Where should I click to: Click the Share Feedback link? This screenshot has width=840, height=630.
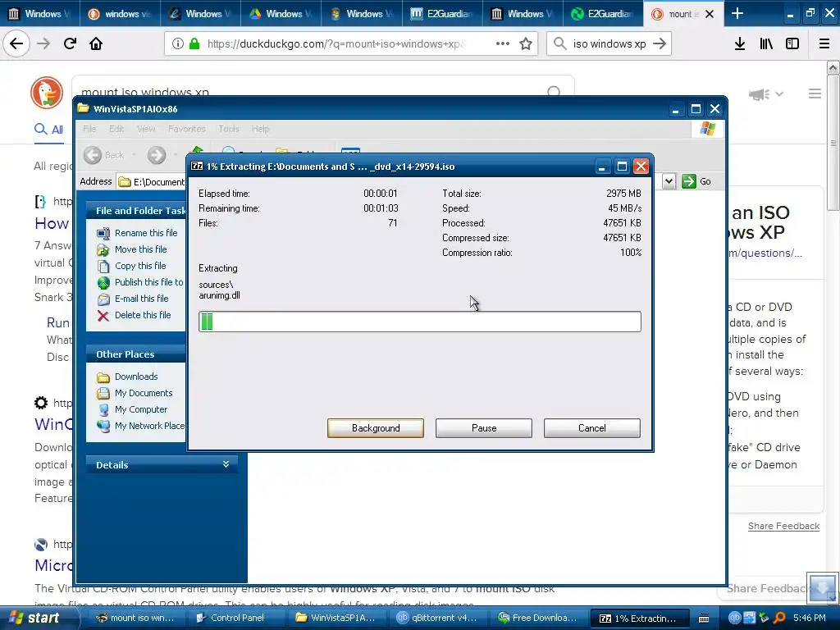pyautogui.click(x=783, y=526)
